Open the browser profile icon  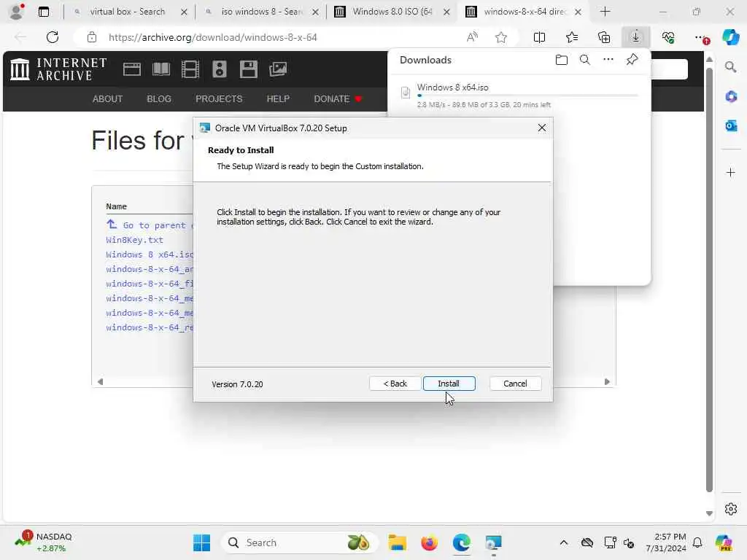click(17, 12)
